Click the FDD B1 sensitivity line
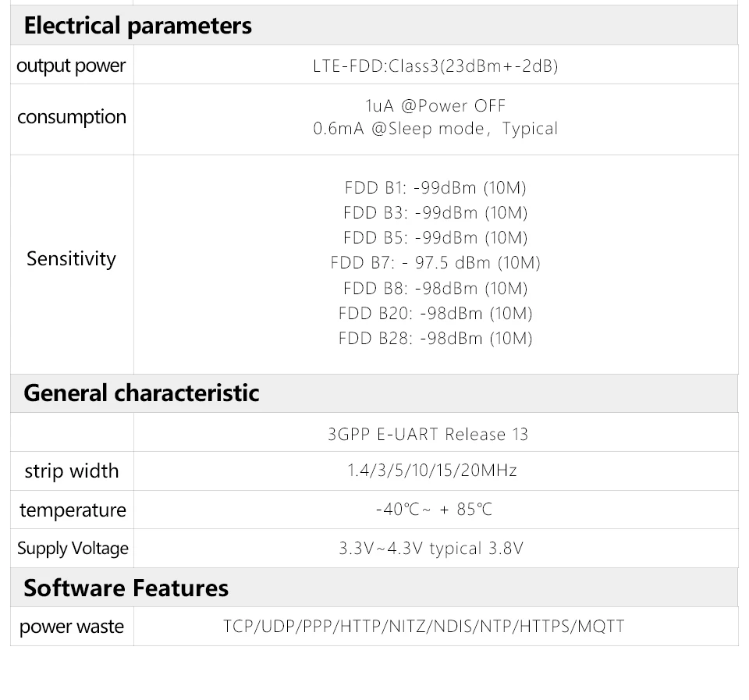749x700 pixels. pos(435,188)
